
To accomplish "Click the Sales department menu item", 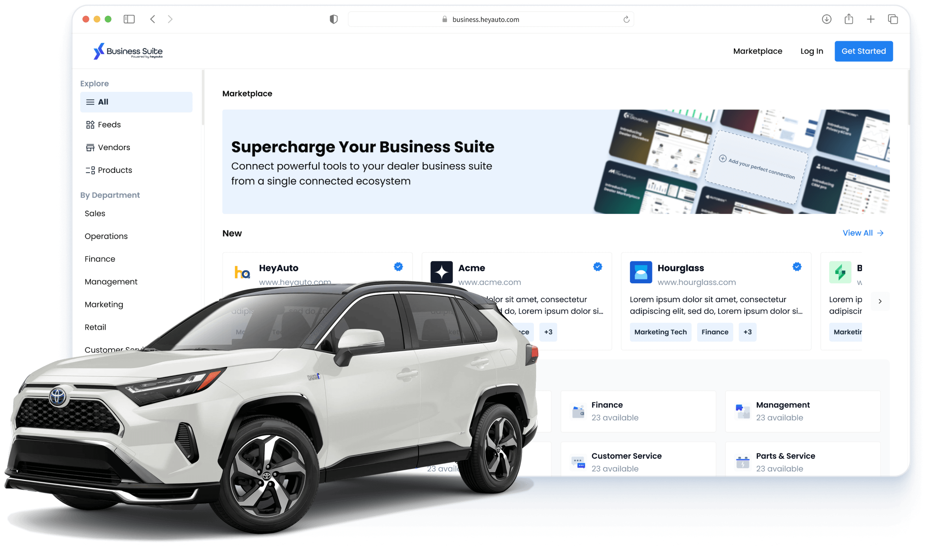I will [95, 213].
